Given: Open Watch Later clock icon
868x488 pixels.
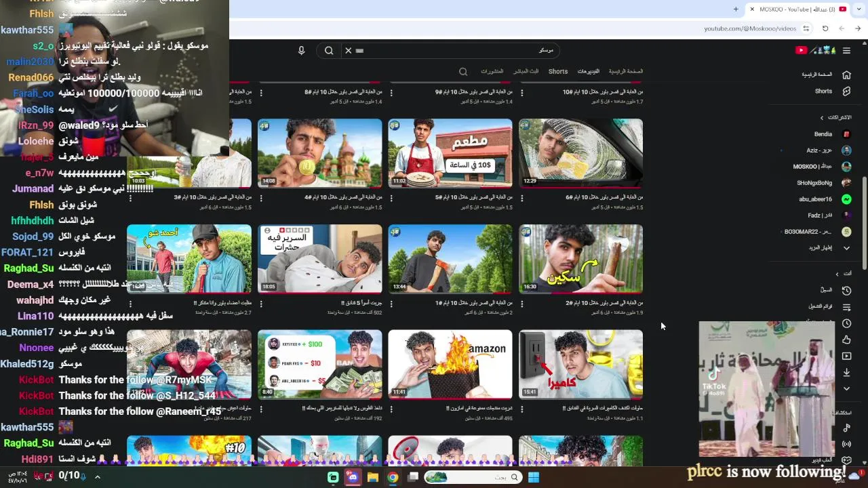Looking at the screenshot, I should pyautogui.click(x=846, y=323).
